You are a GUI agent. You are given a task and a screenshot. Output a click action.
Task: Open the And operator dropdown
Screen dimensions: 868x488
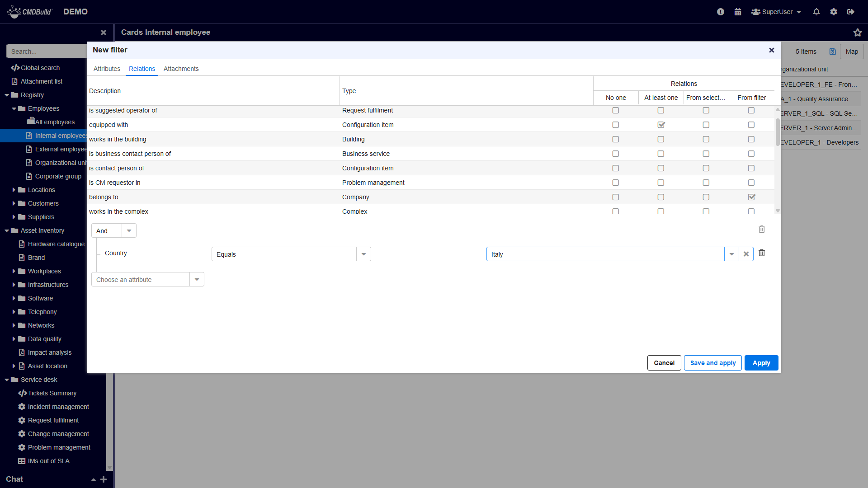129,231
